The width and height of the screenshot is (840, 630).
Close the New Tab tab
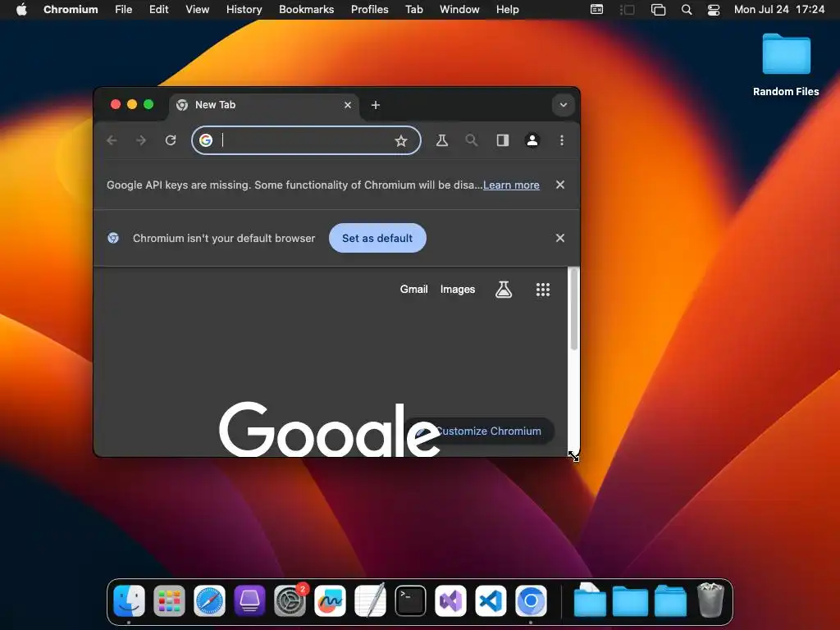coord(348,105)
